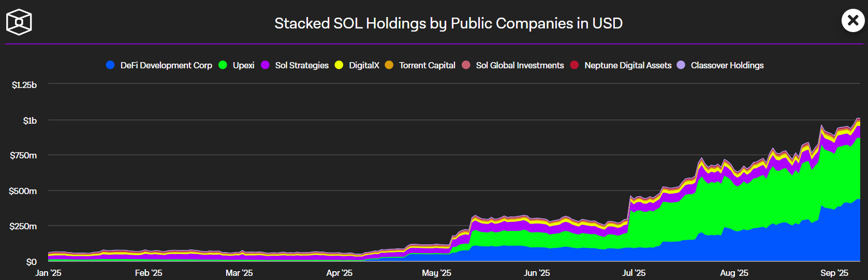Click the red Neptune Digital Assets dot
This screenshot has height=280, width=868.
(575, 65)
